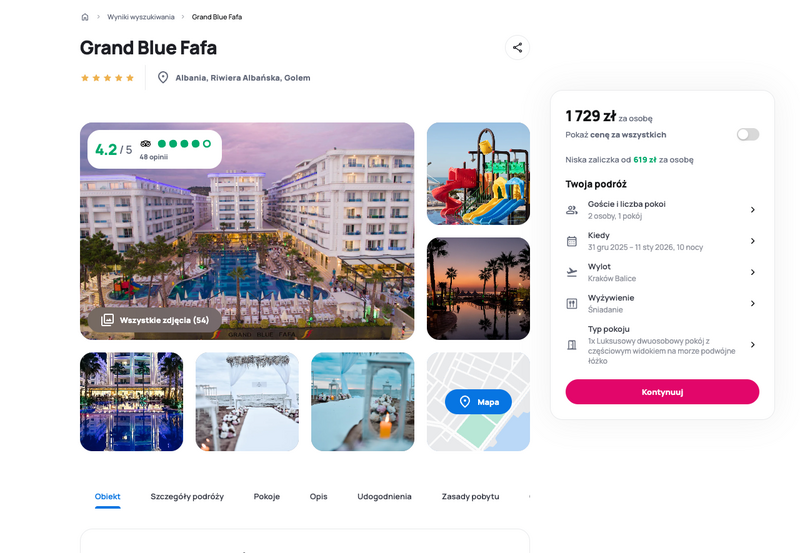Go back to Wyniki wyszukiwania link
The height and width of the screenshot is (553, 800).
coord(141,17)
